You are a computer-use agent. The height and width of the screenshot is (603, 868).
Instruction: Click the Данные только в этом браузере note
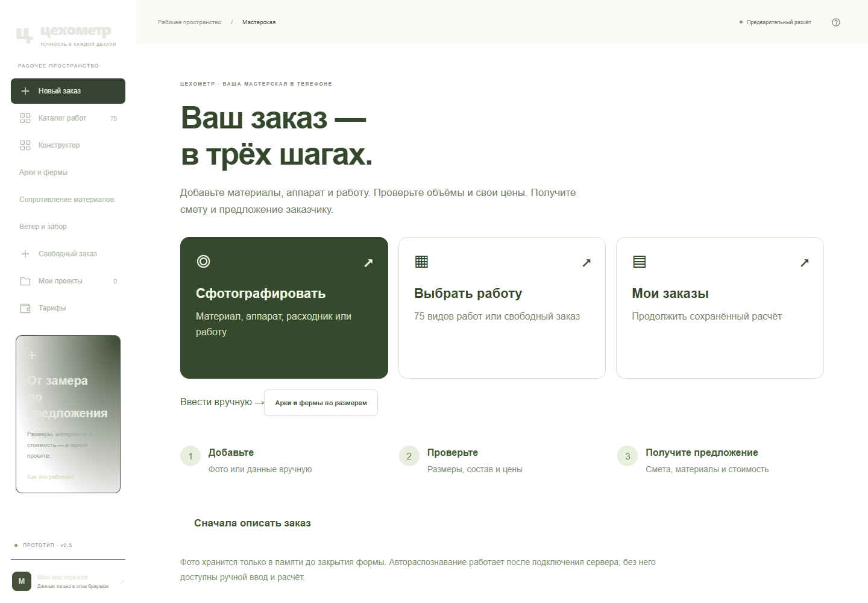[73, 586]
